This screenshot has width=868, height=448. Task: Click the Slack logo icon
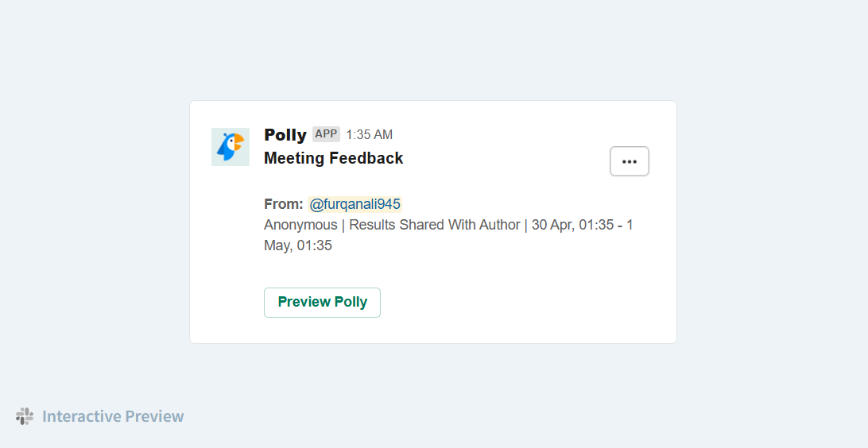[25, 416]
